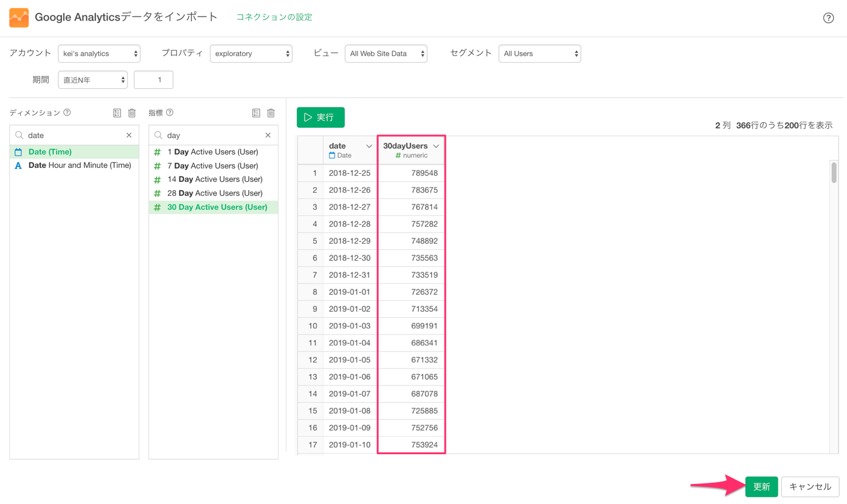Image resolution: width=847 pixels, height=504 pixels.
Task: Toggle the Date (Time) dimension selection
Action: [74, 152]
